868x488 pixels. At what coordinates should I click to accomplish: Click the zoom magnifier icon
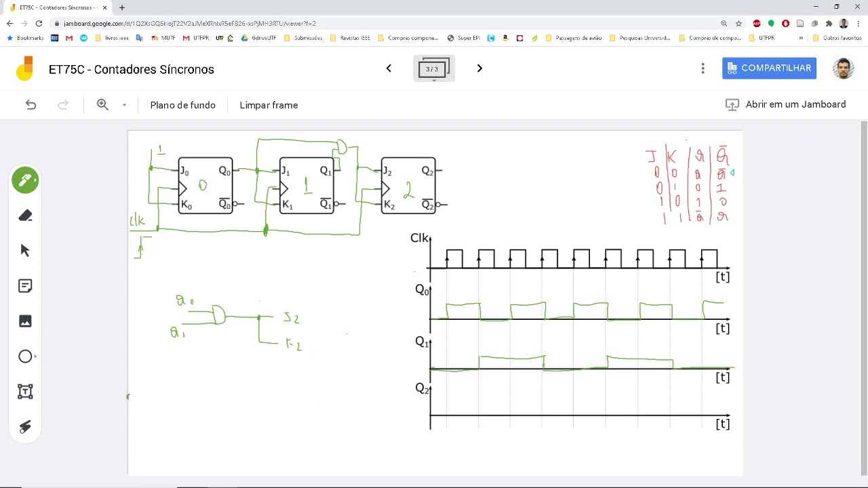(102, 104)
